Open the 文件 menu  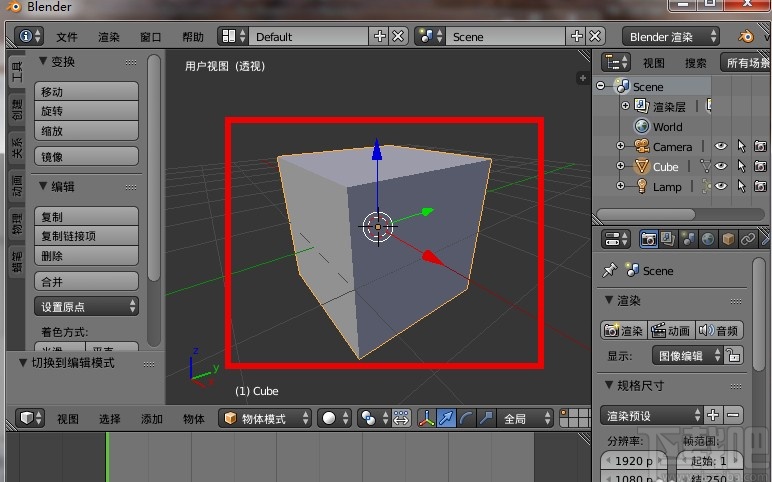[66, 37]
